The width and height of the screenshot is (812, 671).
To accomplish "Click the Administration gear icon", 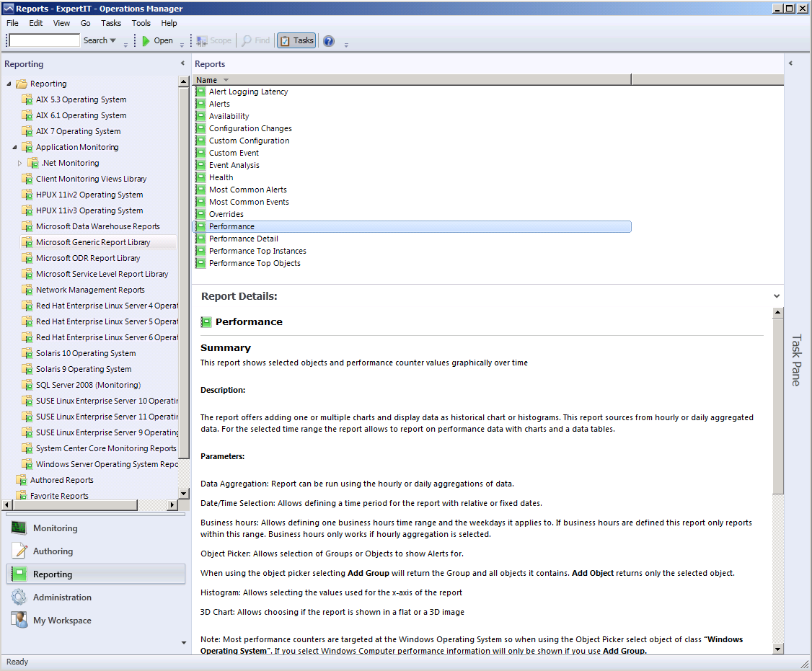I will 19,597.
